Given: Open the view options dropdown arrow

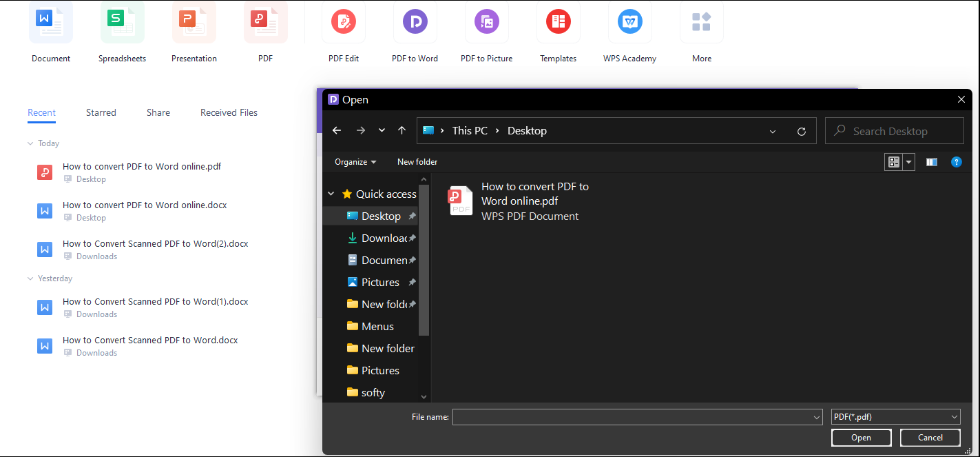Looking at the screenshot, I should point(909,162).
